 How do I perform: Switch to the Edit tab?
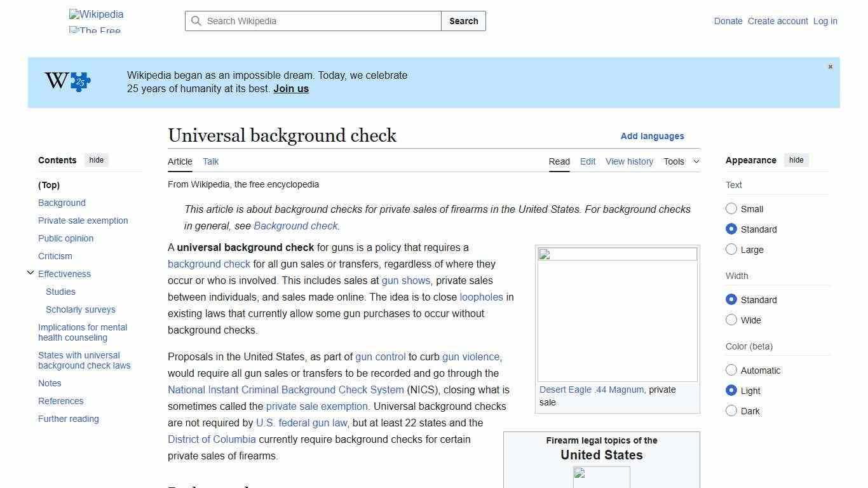point(587,161)
